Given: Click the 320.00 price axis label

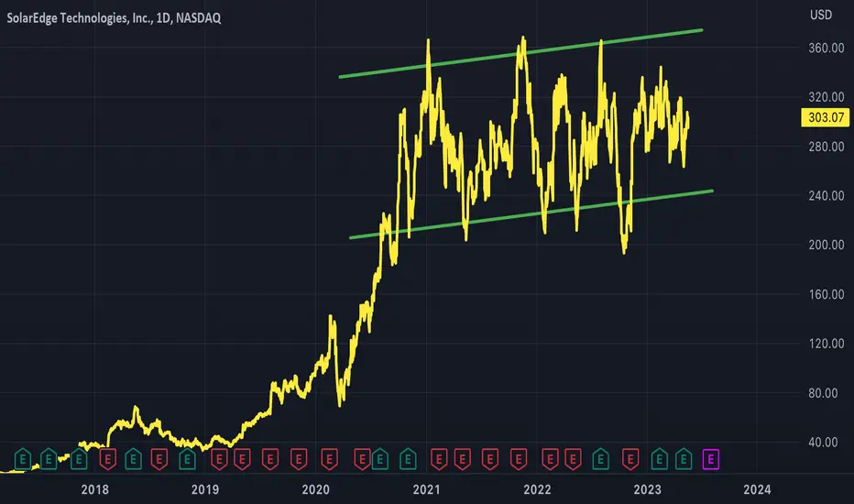Looking at the screenshot, I should coord(827,97).
